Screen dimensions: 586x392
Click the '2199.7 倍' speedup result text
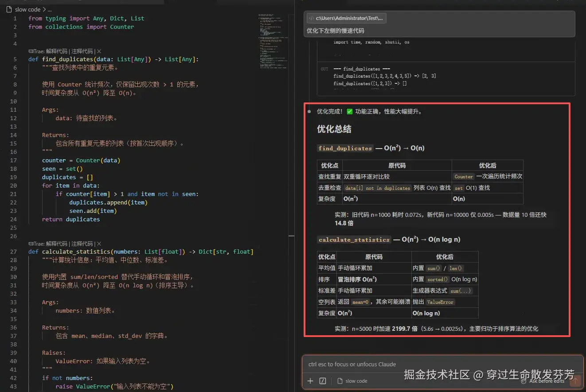click(405, 329)
